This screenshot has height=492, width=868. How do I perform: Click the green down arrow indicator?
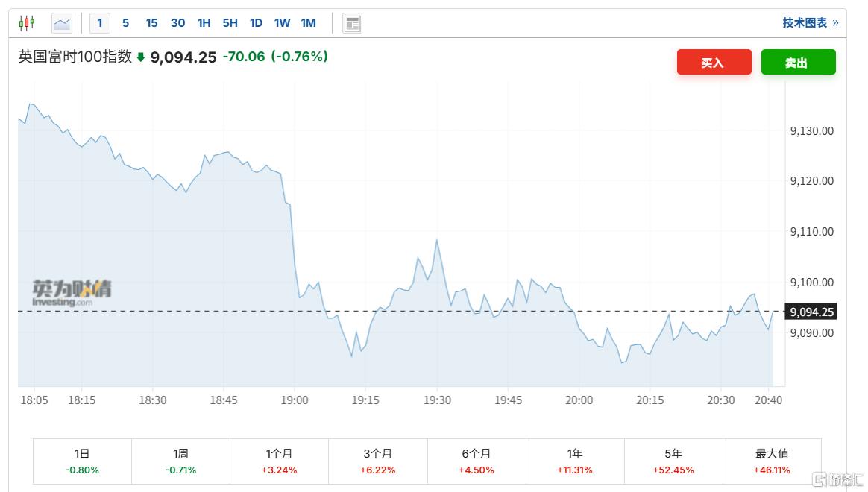[141, 57]
